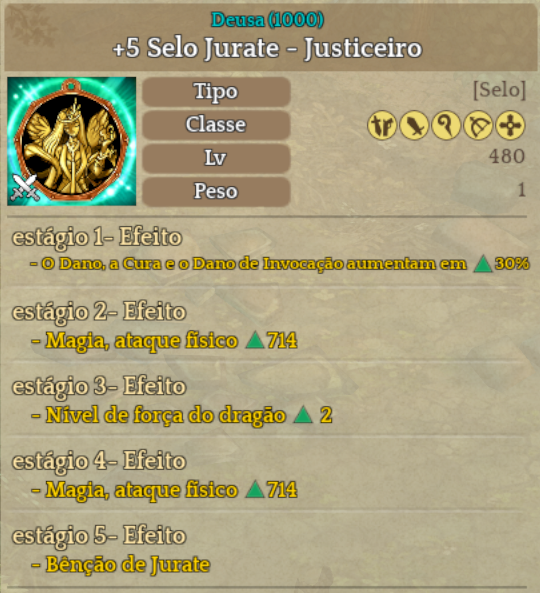This screenshot has height=593, width=540.
Task: Click the item title +5 Selo Jurate
Action: (267, 48)
